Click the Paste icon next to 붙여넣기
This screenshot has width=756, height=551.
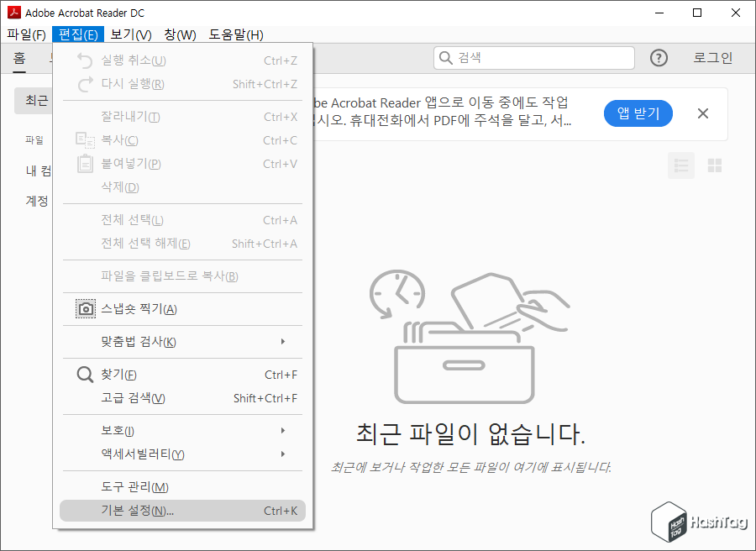[85, 163]
